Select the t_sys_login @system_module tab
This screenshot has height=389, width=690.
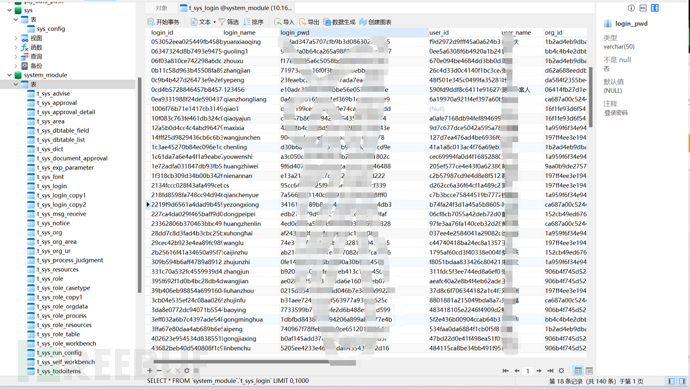point(236,8)
